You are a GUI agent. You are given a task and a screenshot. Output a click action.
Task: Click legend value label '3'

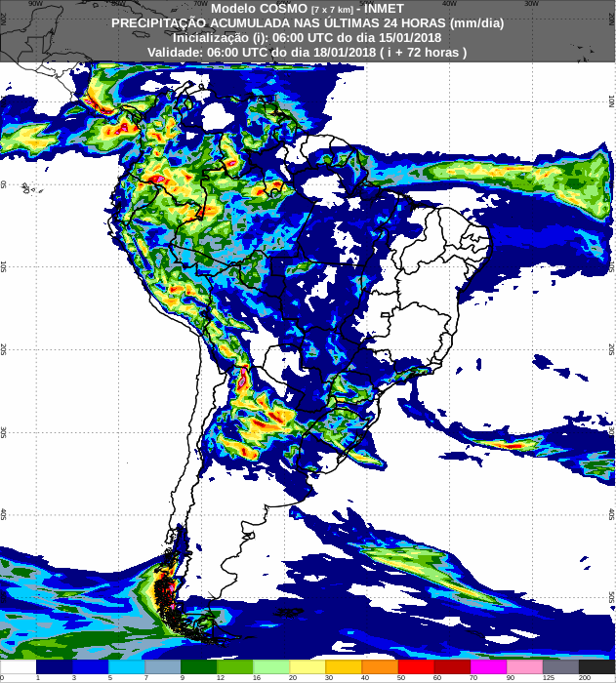click(73, 678)
